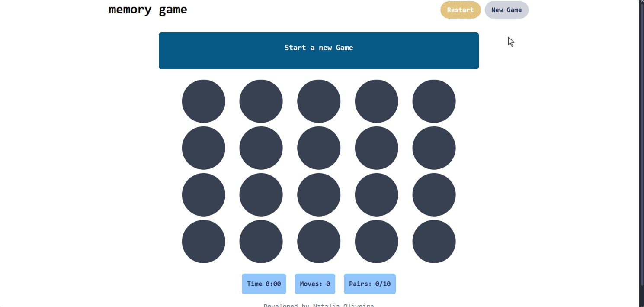
Task: Click the Moves: 0 counter
Action: tap(315, 284)
